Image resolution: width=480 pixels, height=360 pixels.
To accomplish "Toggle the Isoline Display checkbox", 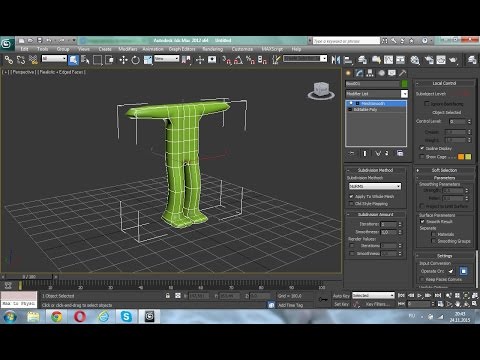I will (x=422, y=148).
